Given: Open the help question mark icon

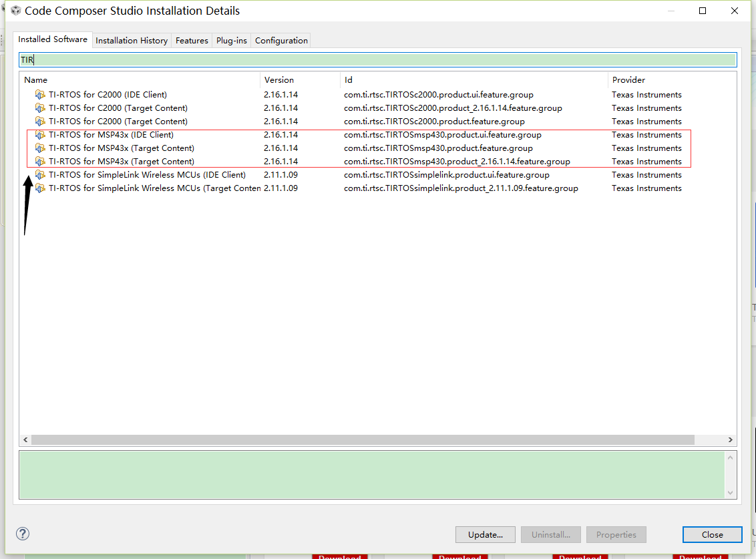Looking at the screenshot, I should (x=23, y=534).
